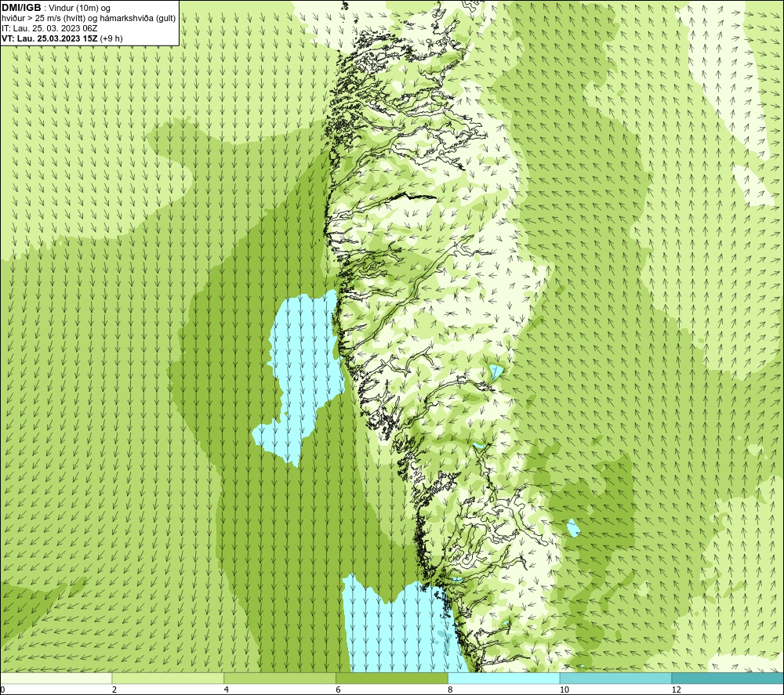
Task: Click scale label '8' on color bar
Action: point(451,690)
